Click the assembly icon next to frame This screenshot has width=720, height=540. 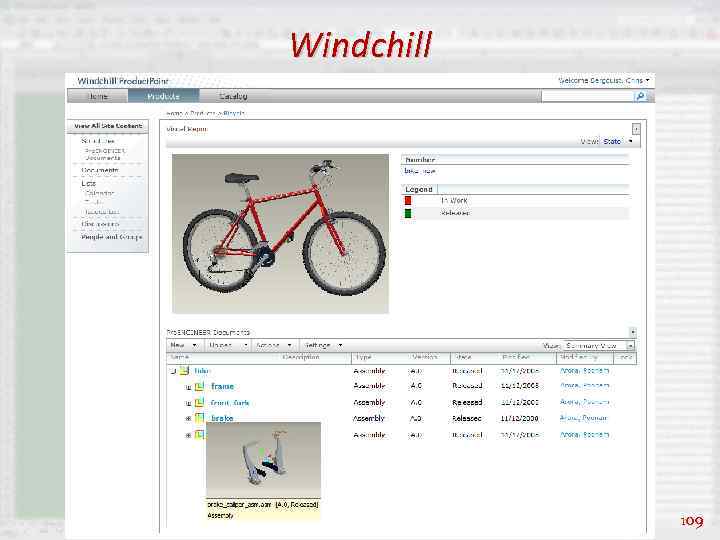[199, 387]
